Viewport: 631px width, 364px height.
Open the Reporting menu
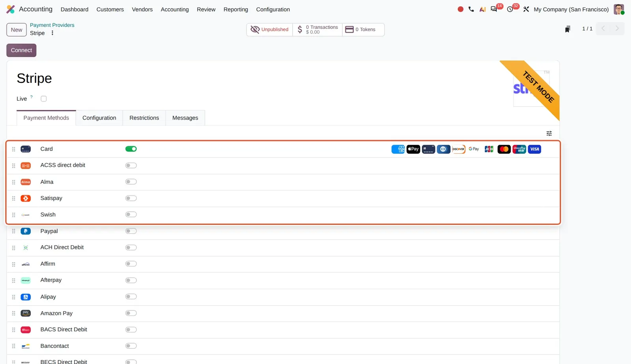click(x=236, y=9)
